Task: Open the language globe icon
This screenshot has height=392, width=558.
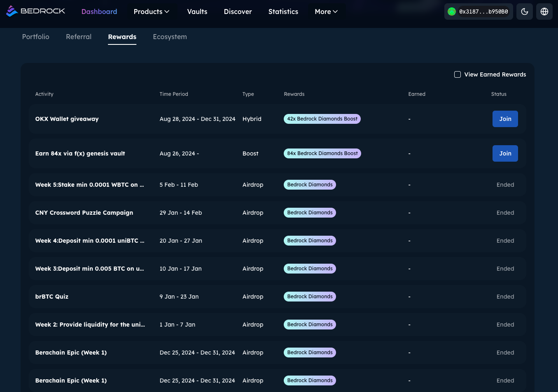Action: [x=544, y=12]
